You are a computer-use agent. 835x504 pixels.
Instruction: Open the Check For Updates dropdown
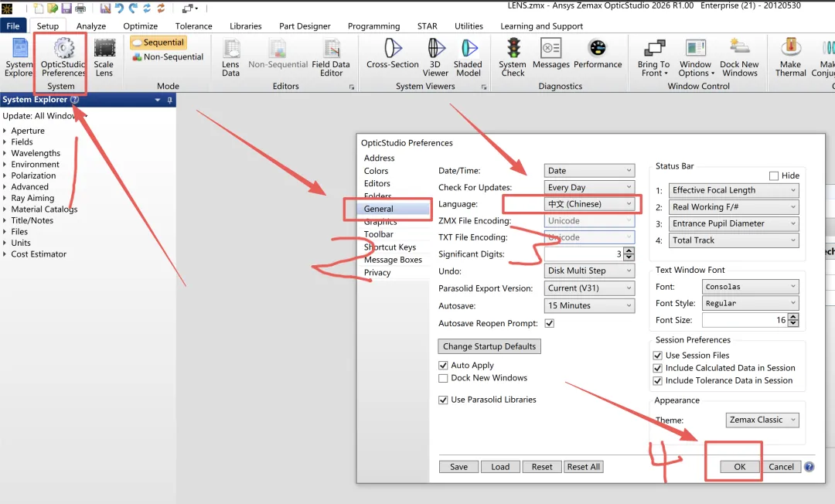tap(589, 187)
